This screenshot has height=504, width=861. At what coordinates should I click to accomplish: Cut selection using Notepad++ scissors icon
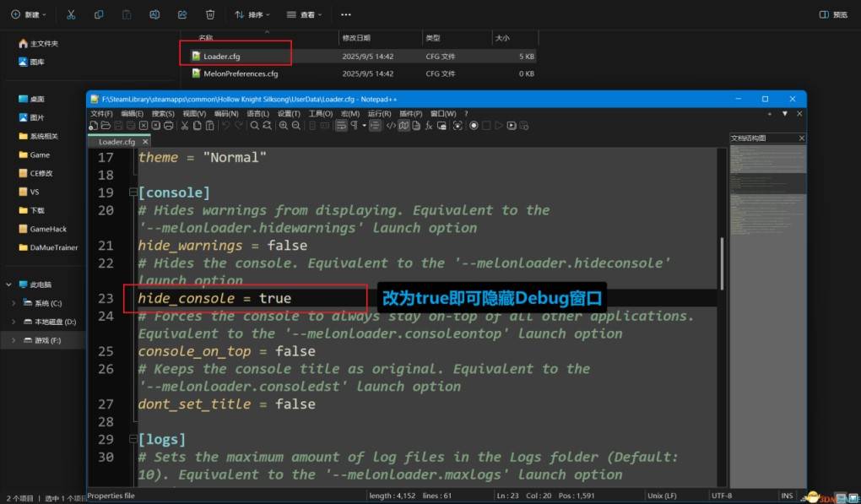point(185,126)
